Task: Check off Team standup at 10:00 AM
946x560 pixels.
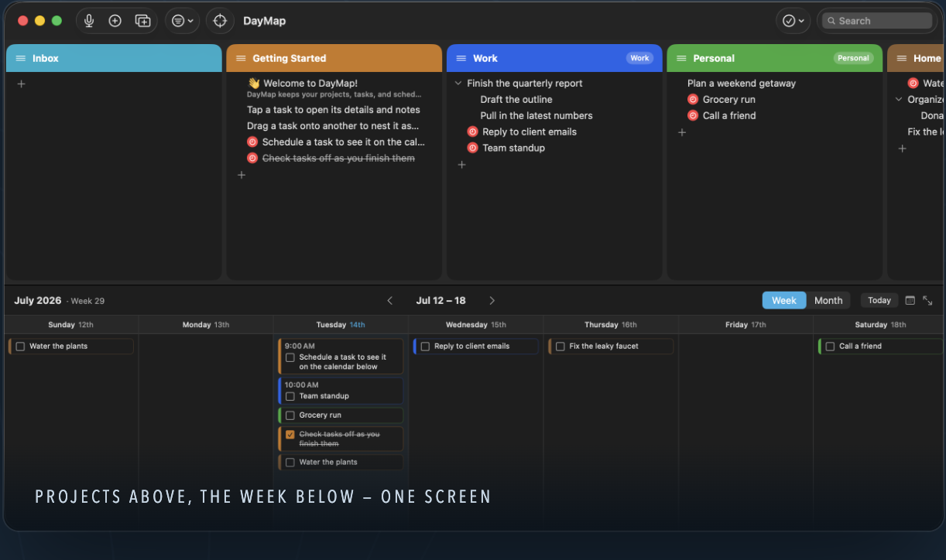Action: [x=290, y=396]
